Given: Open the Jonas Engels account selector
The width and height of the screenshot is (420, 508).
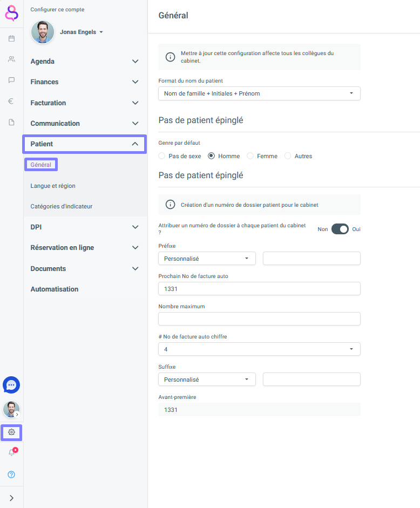Looking at the screenshot, I should click(81, 32).
